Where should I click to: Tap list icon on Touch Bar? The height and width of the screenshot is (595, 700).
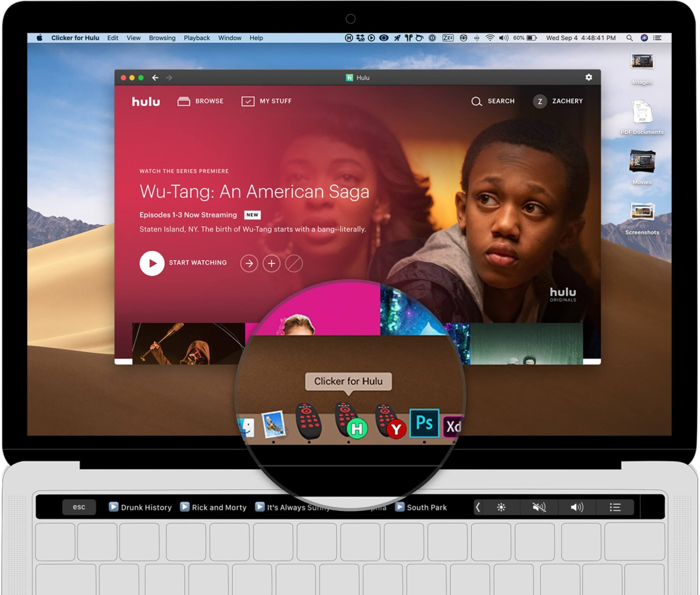pyautogui.click(x=615, y=507)
